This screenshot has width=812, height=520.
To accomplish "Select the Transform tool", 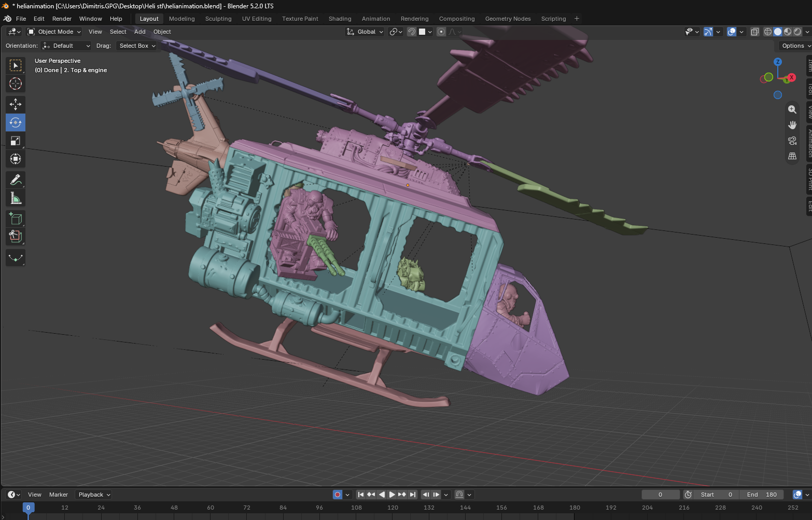I will point(16,159).
